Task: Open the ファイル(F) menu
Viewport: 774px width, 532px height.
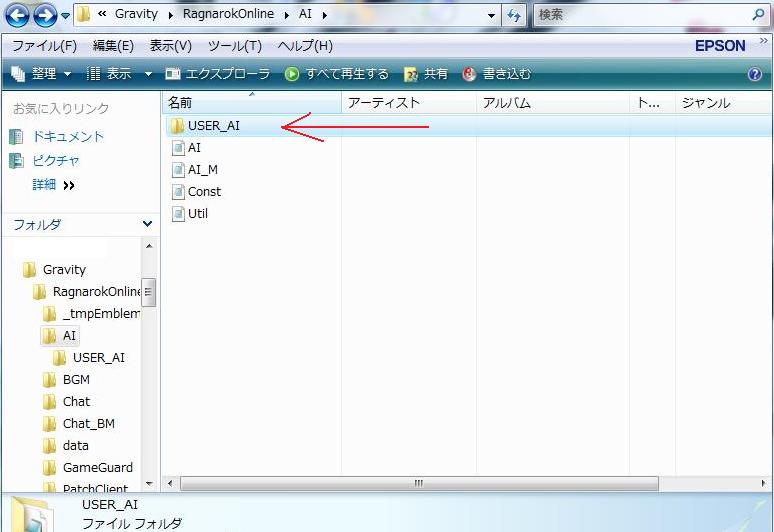Action: (x=44, y=46)
